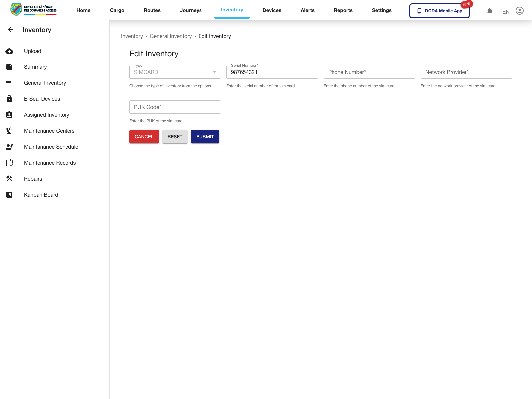Click the Kanban Board icon
Screen dimensions: 532x399
point(9,195)
